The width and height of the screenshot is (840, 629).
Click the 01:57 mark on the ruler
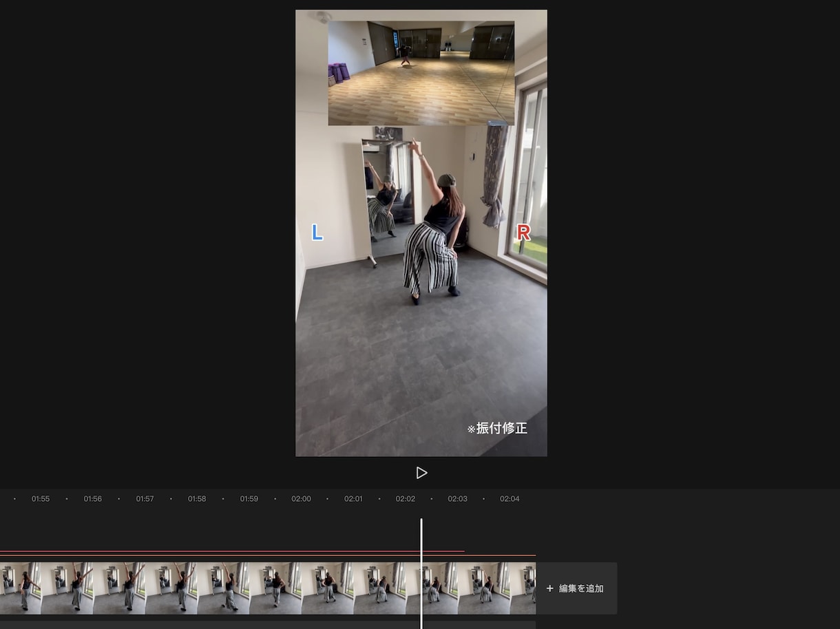145,499
